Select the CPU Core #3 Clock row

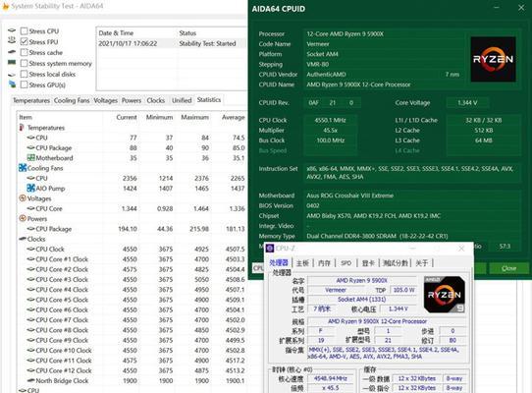(x=132, y=279)
